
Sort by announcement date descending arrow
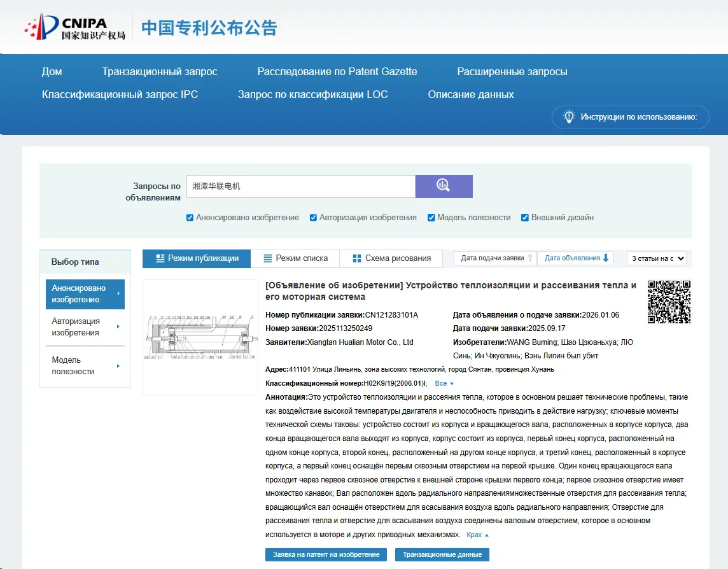coord(606,258)
